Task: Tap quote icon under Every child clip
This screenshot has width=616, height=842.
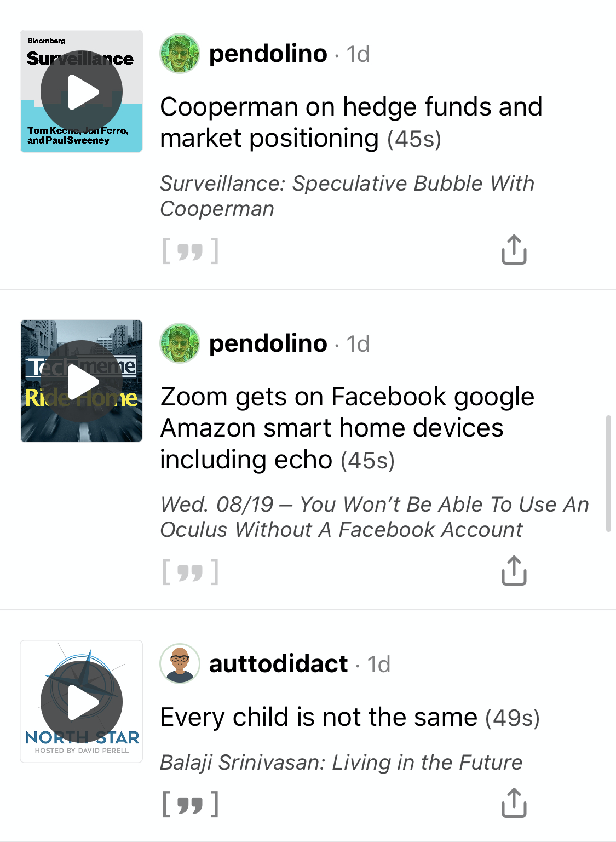Action: (190, 804)
